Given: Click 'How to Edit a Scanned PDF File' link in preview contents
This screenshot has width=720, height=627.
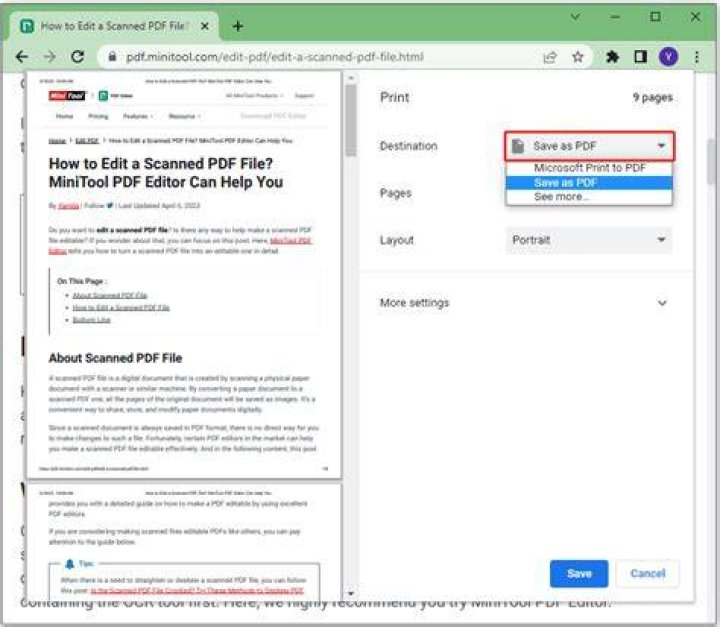Looking at the screenshot, I should tap(121, 307).
